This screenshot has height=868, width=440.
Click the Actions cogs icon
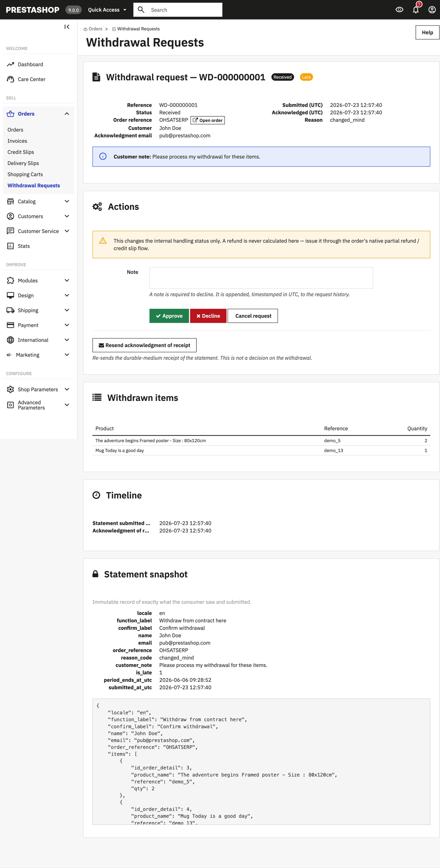97,207
